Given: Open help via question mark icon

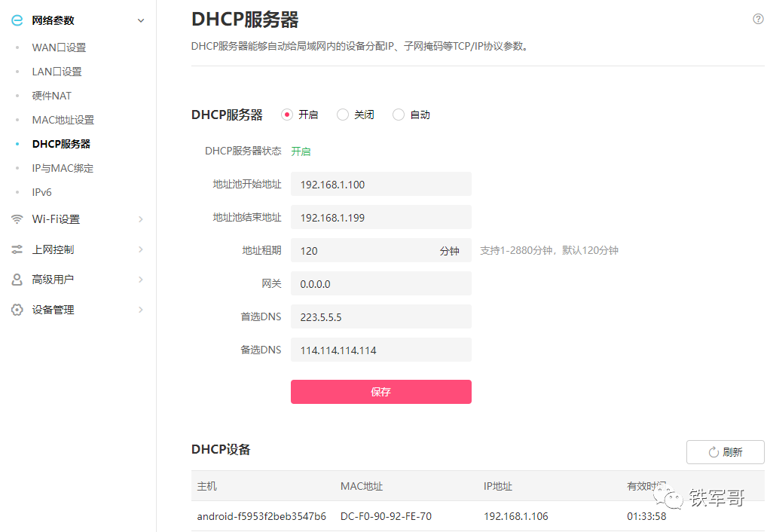Looking at the screenshot, I should (758, 19).
